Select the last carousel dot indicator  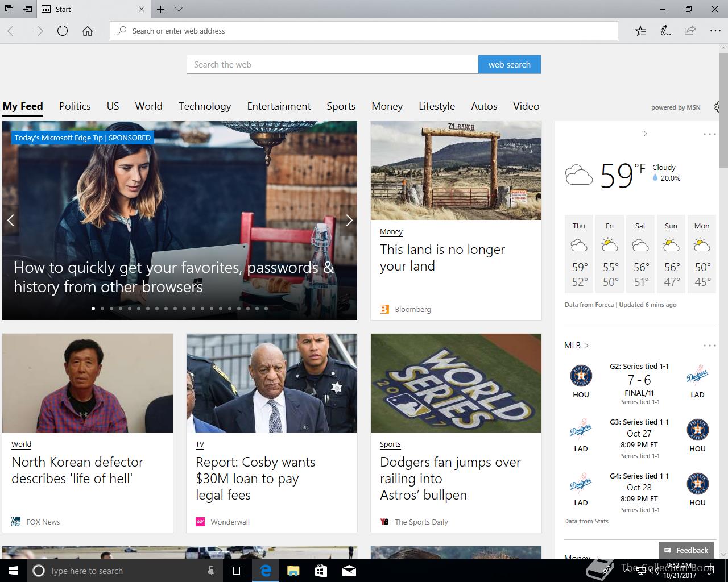266,309
